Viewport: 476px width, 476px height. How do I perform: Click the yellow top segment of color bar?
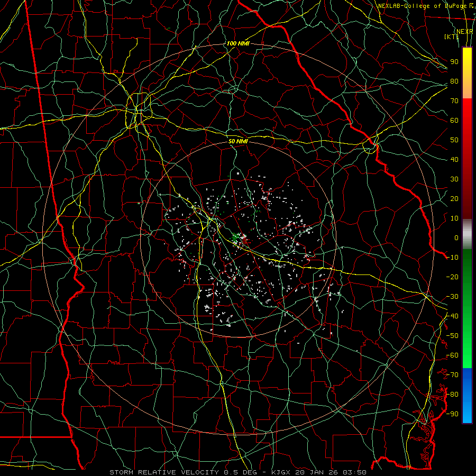pyautogui.click(x=467, y=73)
